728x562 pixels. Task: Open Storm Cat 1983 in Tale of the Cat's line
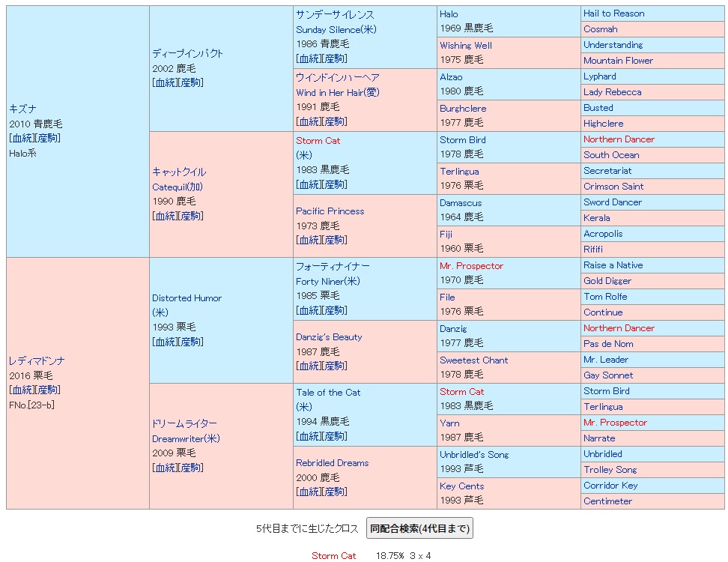point(461,392)
